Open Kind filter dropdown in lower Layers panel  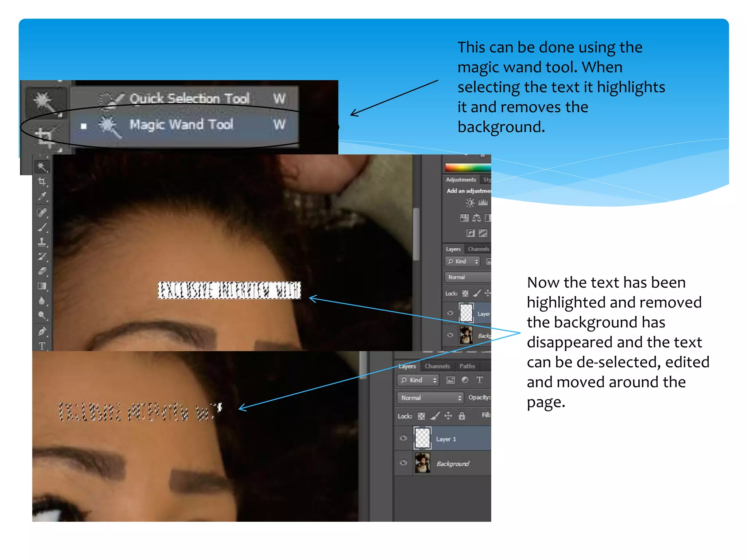(x=417, y=380)
